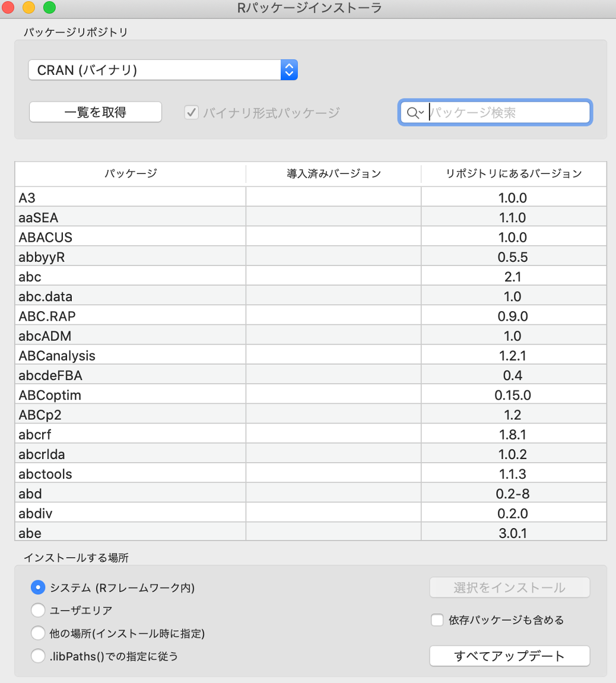Select the ABCanalysis package row
The width and height of the screenshot is (616, 683).
click(311, 356)
